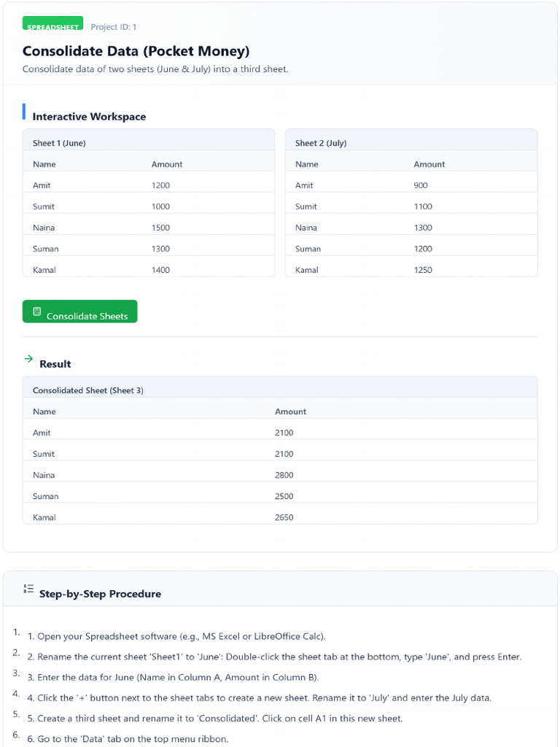Select the Consolidated Sheet (Sheet 3) header
This screenshot has width=560, height=747.
pos(87,390)
